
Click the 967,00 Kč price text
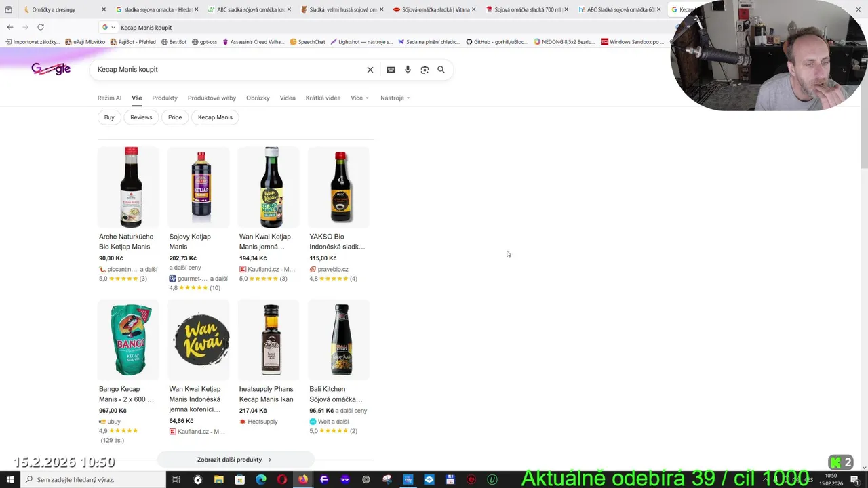pos(113,411)
